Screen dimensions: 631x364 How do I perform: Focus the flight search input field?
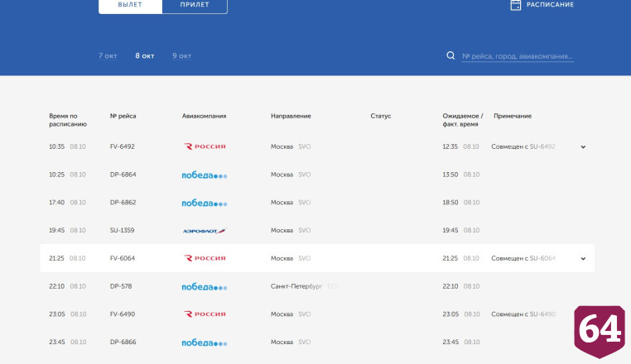[518, 56]
